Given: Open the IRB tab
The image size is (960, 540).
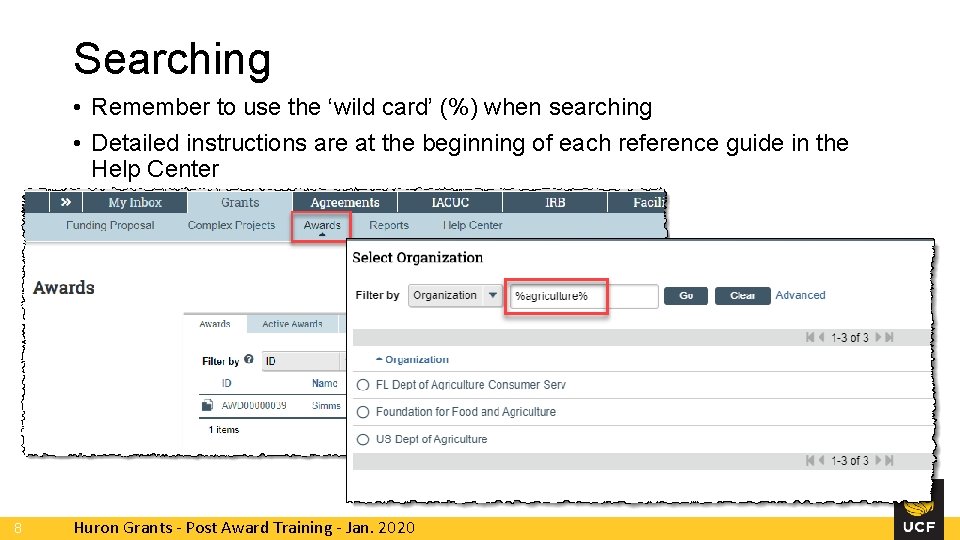Looking at the screenshot, I should point(555,202).
